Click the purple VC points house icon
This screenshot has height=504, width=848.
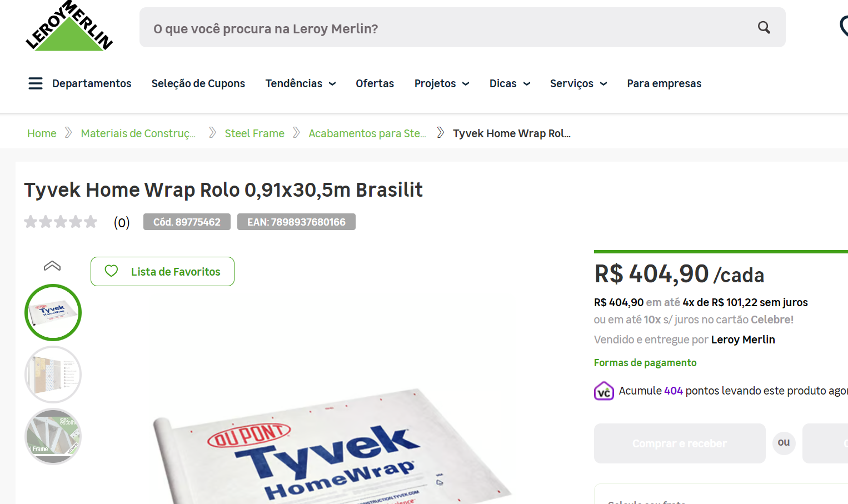pos(603,391)
